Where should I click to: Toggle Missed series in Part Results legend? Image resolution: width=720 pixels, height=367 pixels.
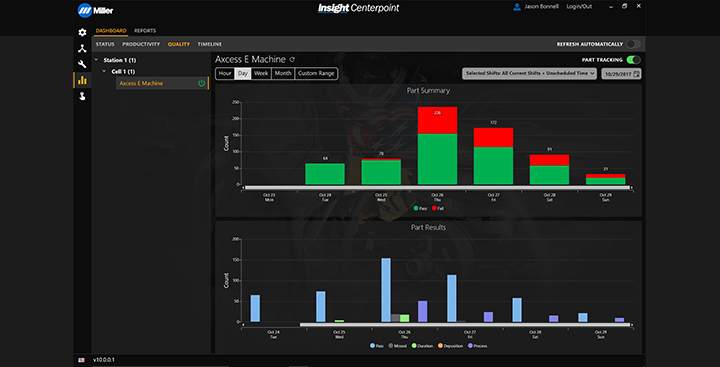397,346
